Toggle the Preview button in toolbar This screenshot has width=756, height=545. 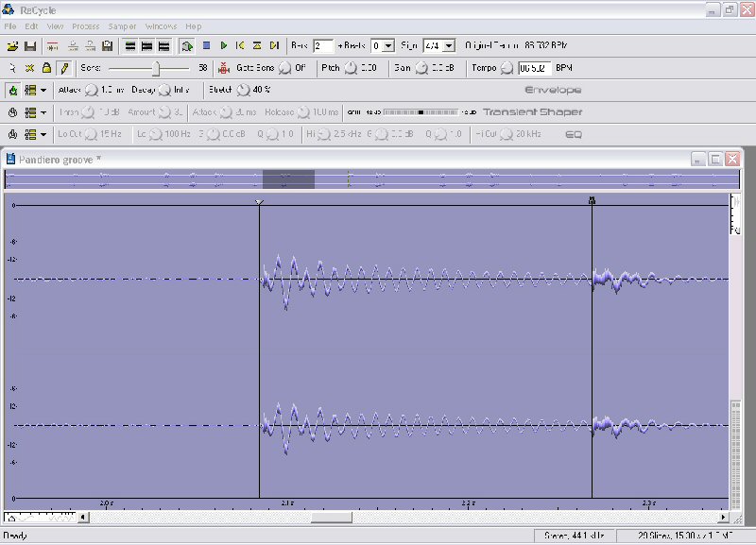tap(187, 45)
